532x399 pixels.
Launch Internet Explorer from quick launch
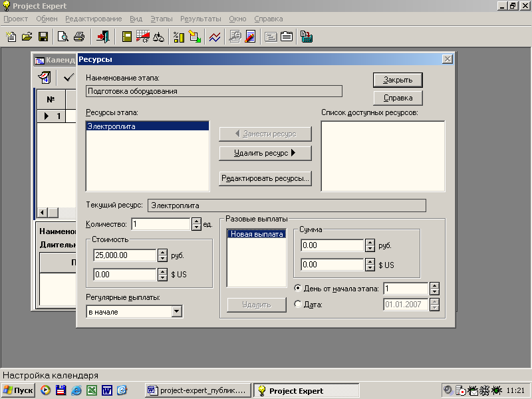point(76,390)
